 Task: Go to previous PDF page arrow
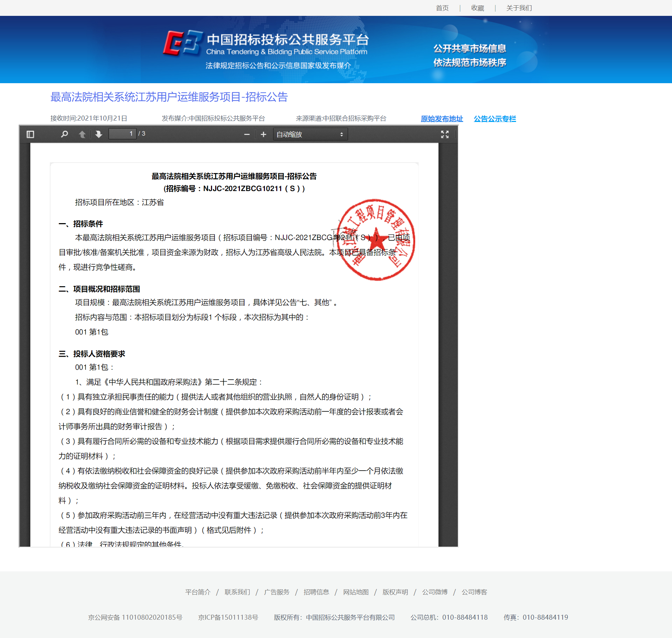[82, 134]
